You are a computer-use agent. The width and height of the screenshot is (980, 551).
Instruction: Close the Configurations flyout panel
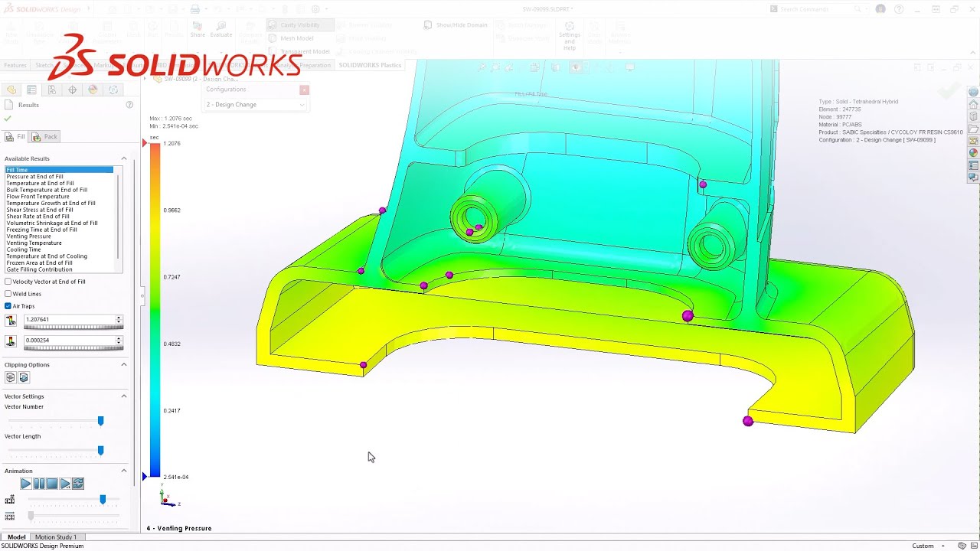tap(304, 90)
